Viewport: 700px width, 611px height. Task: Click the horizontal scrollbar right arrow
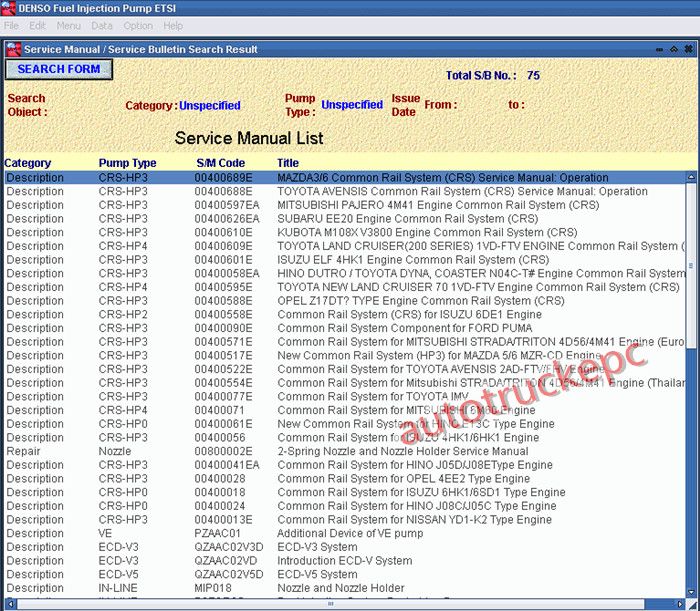point(680,604)
